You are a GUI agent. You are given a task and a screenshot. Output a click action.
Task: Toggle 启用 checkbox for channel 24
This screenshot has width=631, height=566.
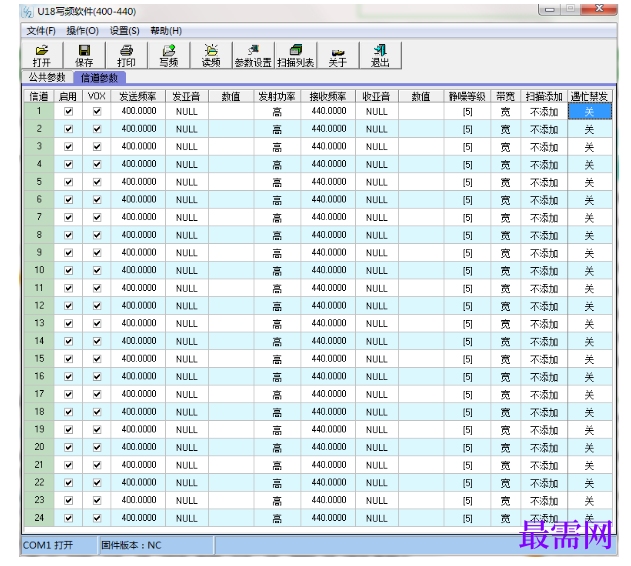(x=68, y=518)
